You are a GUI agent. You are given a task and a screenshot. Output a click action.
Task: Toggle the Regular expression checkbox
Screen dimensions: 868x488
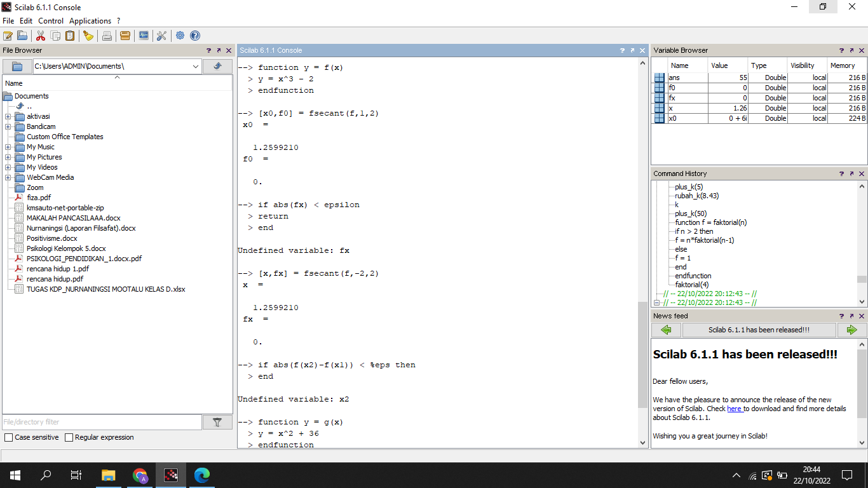point(69,437)
